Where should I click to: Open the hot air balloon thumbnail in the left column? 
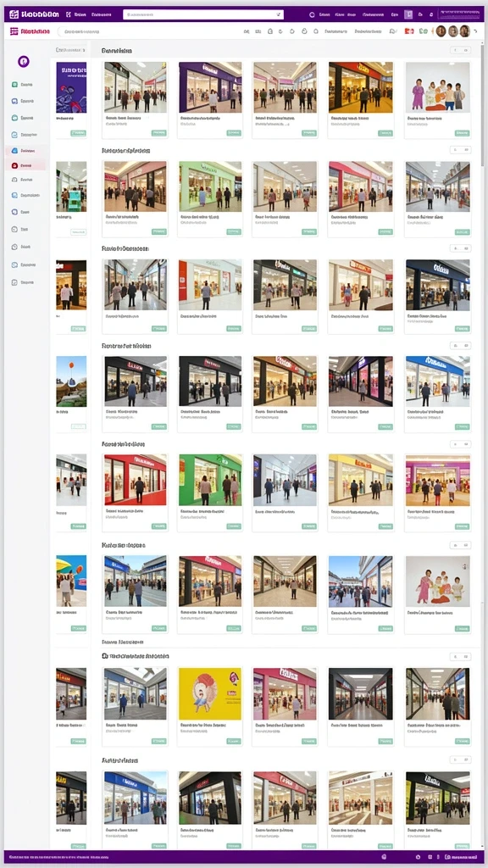pyautogui.click(x=71, y=381)
